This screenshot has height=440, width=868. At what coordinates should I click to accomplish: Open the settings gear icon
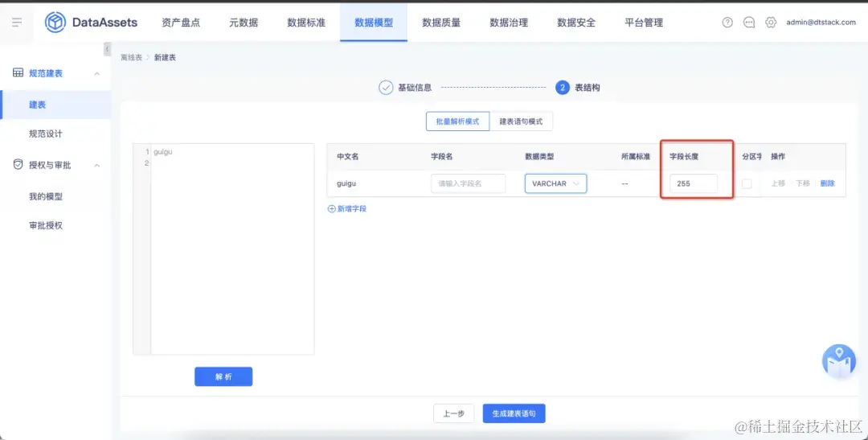tap(771, 23)
